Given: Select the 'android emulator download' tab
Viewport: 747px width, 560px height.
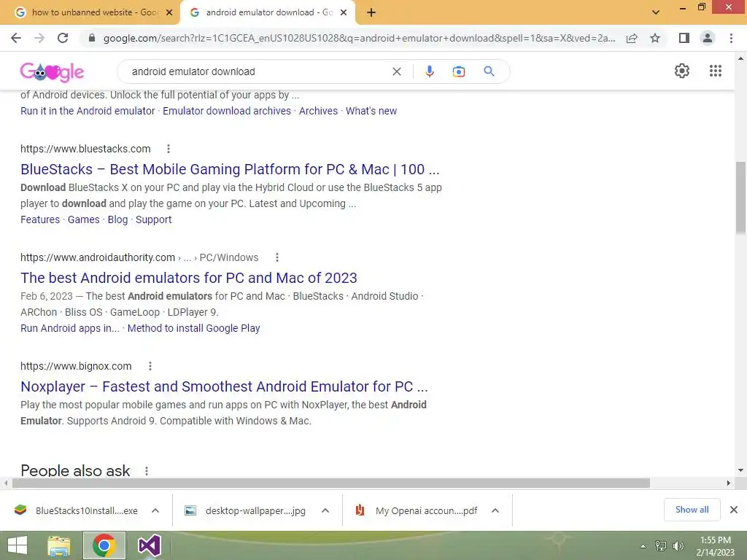Looking at the screenshot, I should (x=267, y=12).
